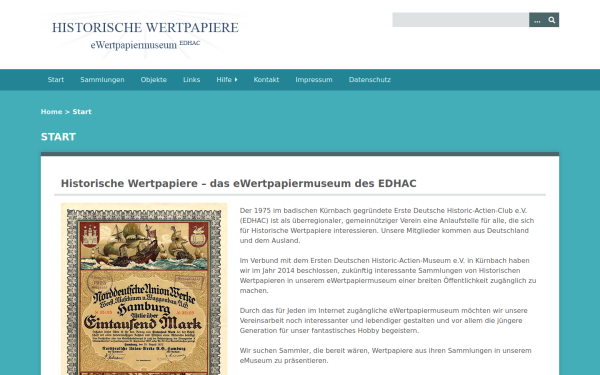
Task: Go to the Datenschutz page
Action: [370, 80]
